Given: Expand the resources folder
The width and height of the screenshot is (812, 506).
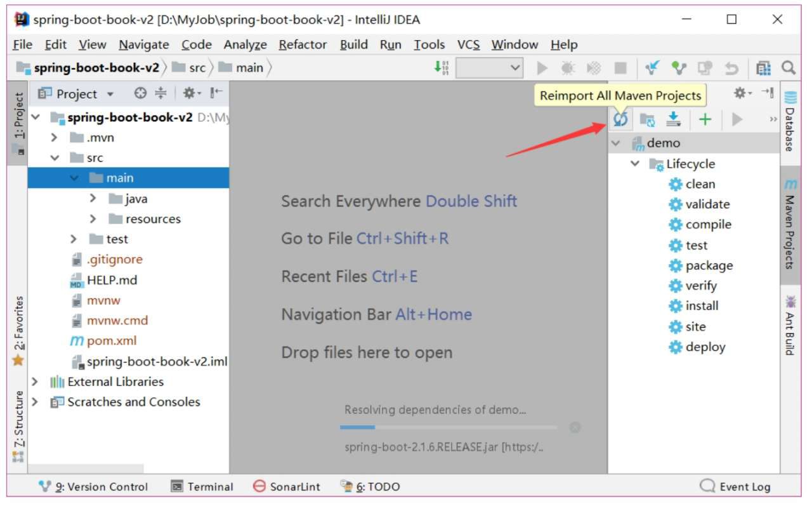Looking at the screenshot, I should (93, 219).
